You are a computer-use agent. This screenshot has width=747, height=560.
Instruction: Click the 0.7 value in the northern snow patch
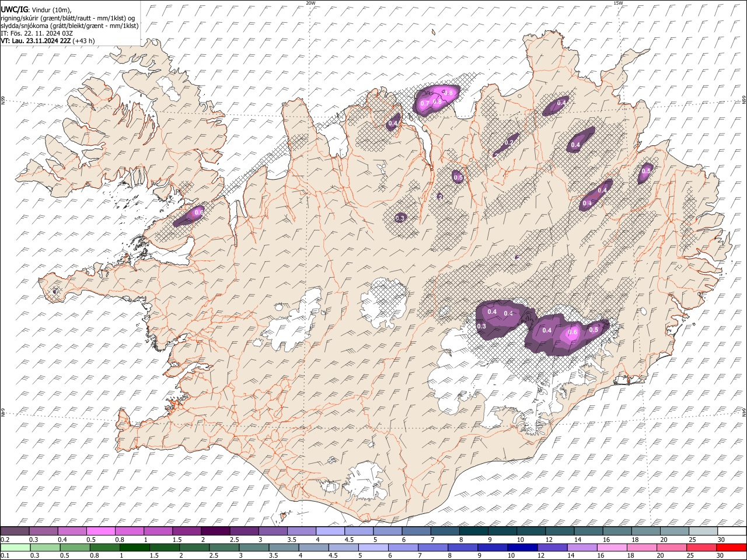tap(425, 103)
